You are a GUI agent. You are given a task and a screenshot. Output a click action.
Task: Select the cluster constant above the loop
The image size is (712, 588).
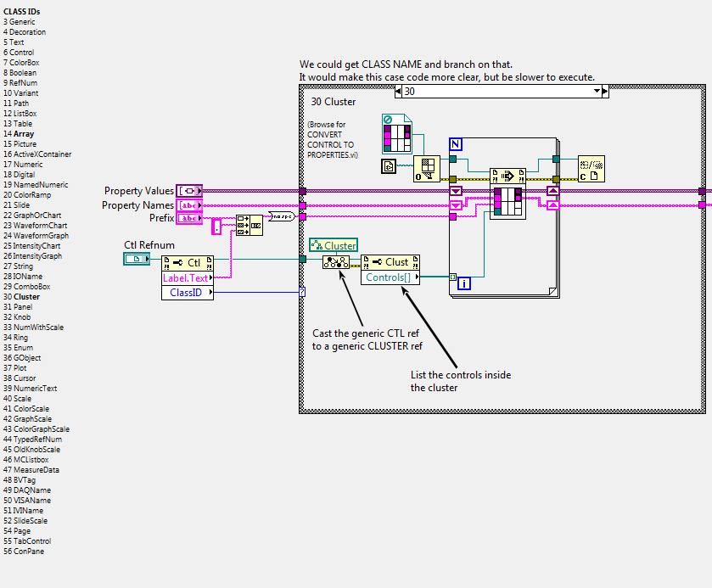click(397, 134)
